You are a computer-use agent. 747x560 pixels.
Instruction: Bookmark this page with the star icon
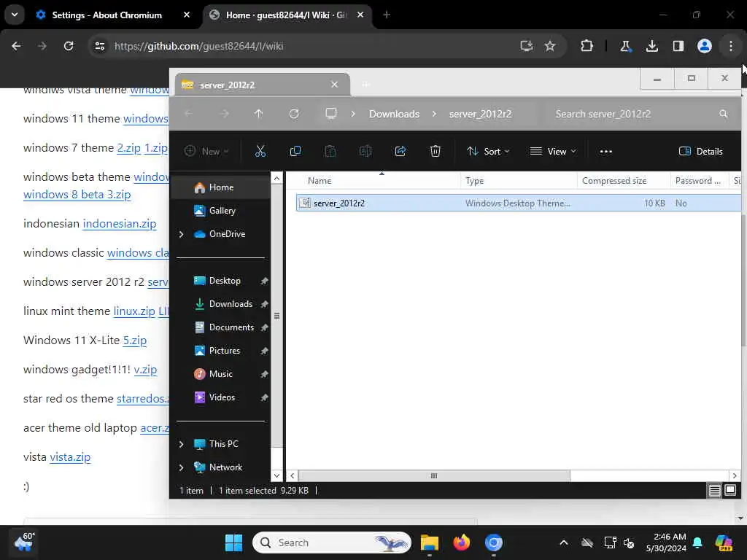coord(550,46)
